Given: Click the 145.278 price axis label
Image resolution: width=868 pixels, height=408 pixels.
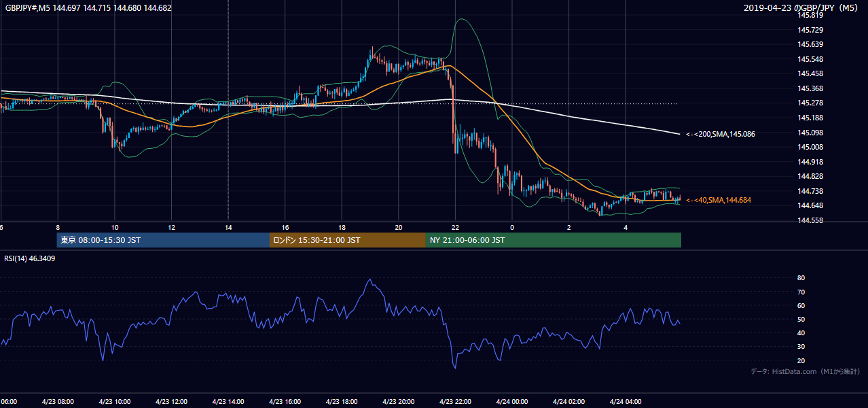Looking at the screenshot, I should point(809,103).
